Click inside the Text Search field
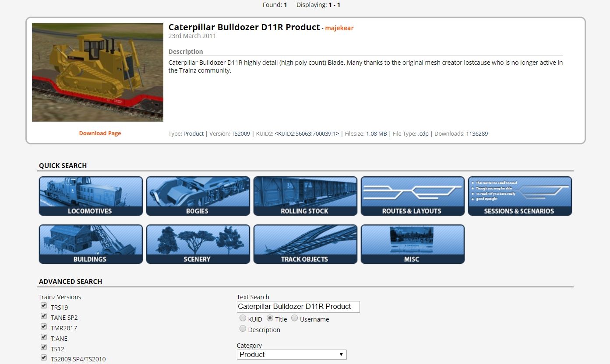The width and height of the screenshot is (610, 364). pos(298,307)
